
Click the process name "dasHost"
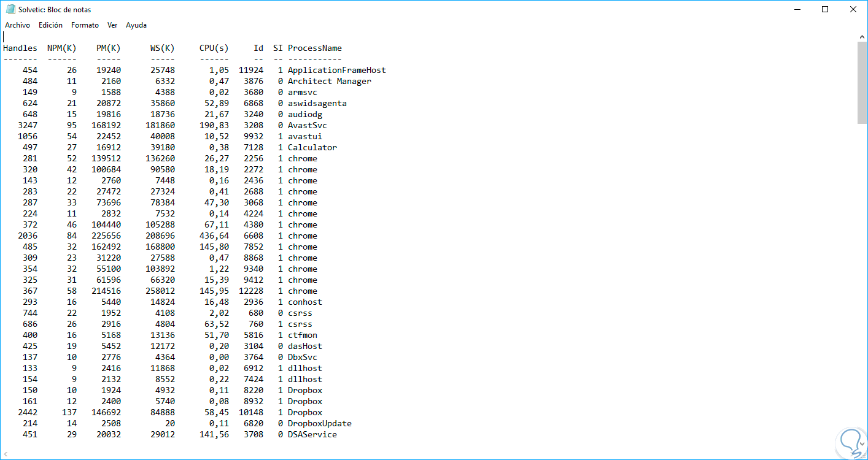coord(305,346)
